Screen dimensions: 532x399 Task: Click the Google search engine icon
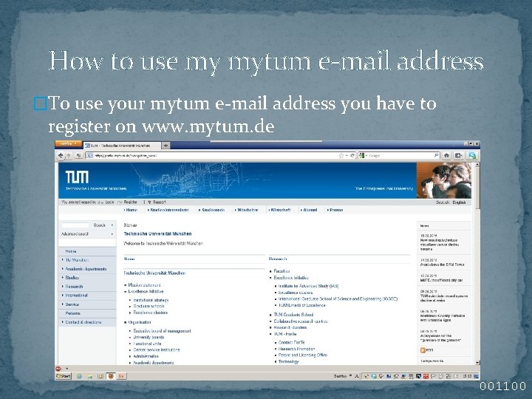click(361, 155)
